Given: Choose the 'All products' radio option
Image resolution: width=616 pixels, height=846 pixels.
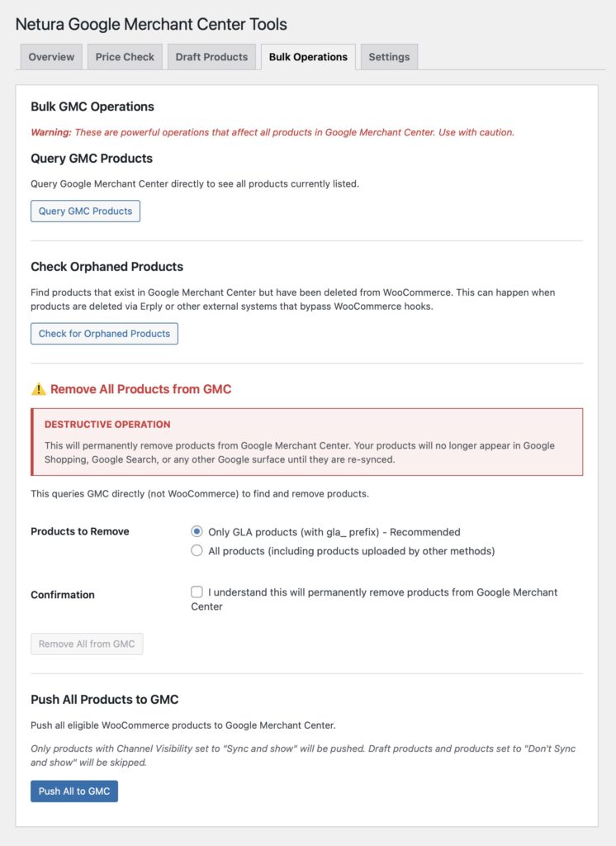Looking at the screenshot, I should (x=197, y=550).
